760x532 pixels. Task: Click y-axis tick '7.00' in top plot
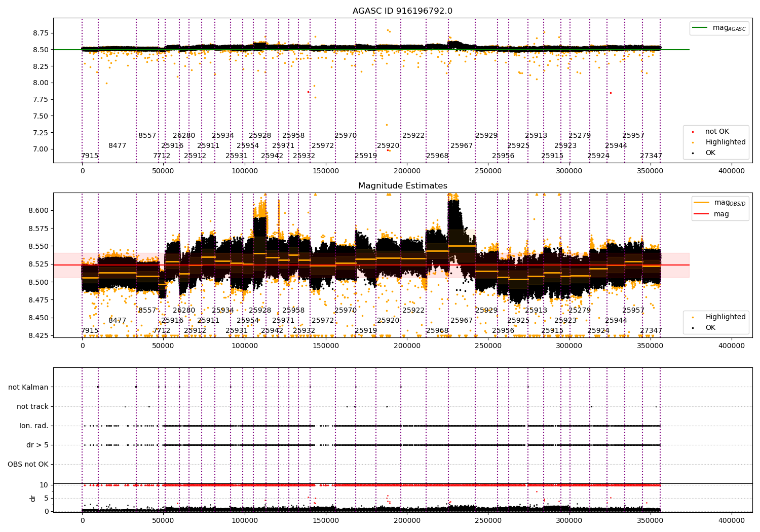(x=41, y=149)
